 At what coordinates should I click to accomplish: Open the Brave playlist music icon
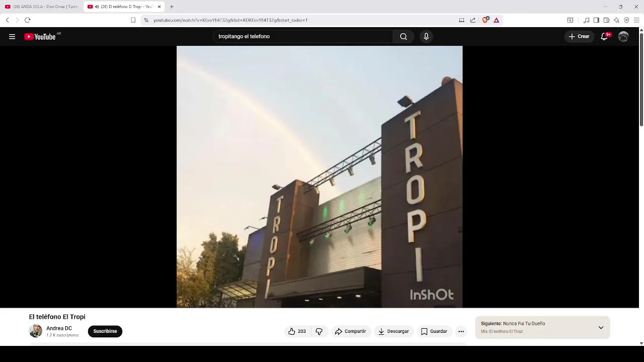point(586,20)
